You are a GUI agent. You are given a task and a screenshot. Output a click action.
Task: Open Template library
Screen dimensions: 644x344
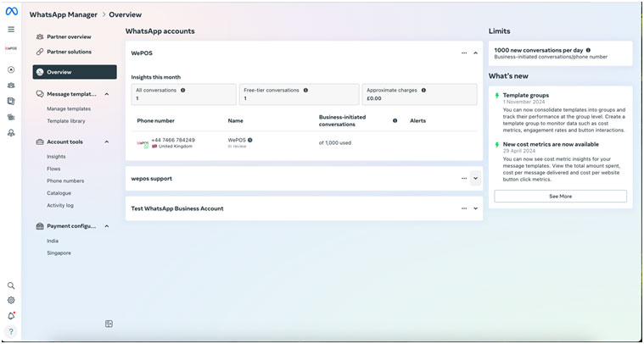[66, 121]
